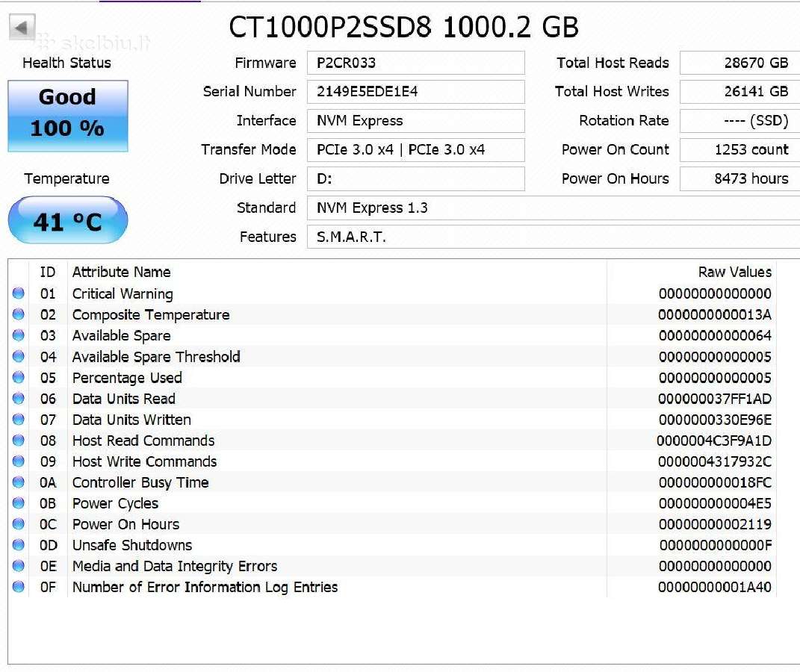Click the ID column header
The image size is (800, 672).
click(x=48, y=273)
